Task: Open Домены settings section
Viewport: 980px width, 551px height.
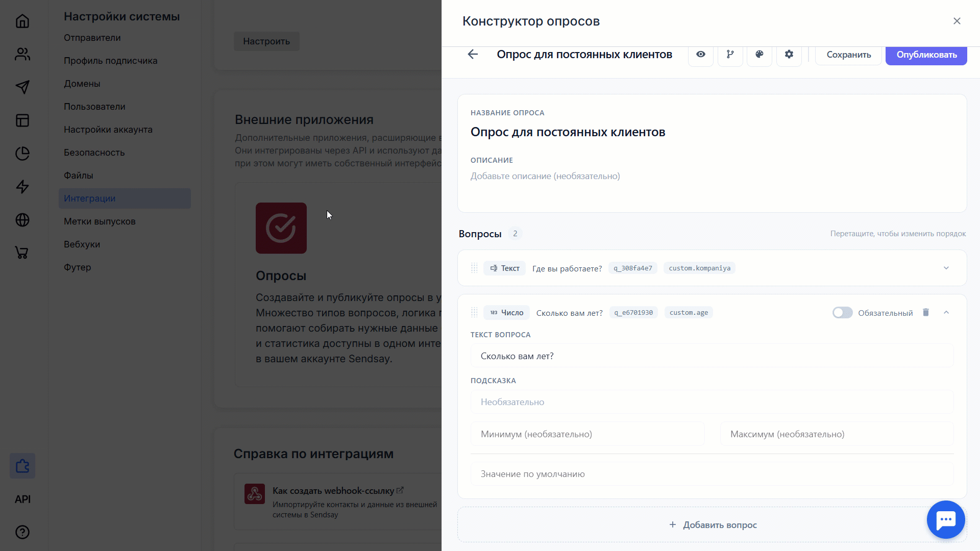Action: pos(82,84)
